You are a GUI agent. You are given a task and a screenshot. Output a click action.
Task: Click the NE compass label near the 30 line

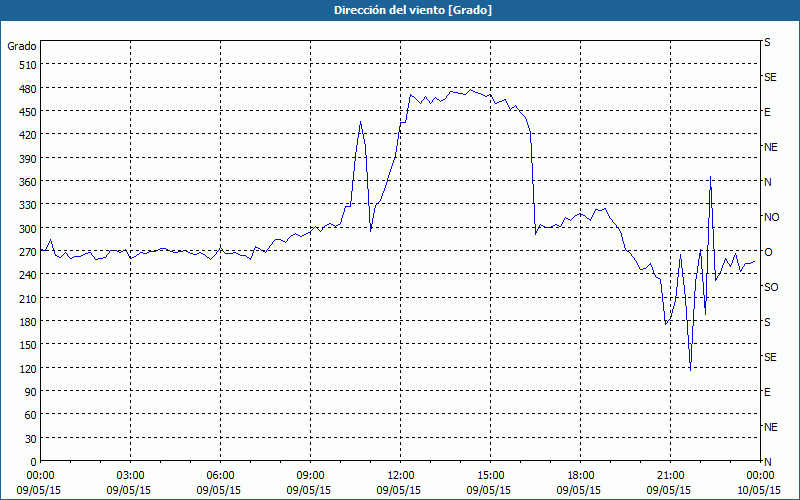(771, 427)
